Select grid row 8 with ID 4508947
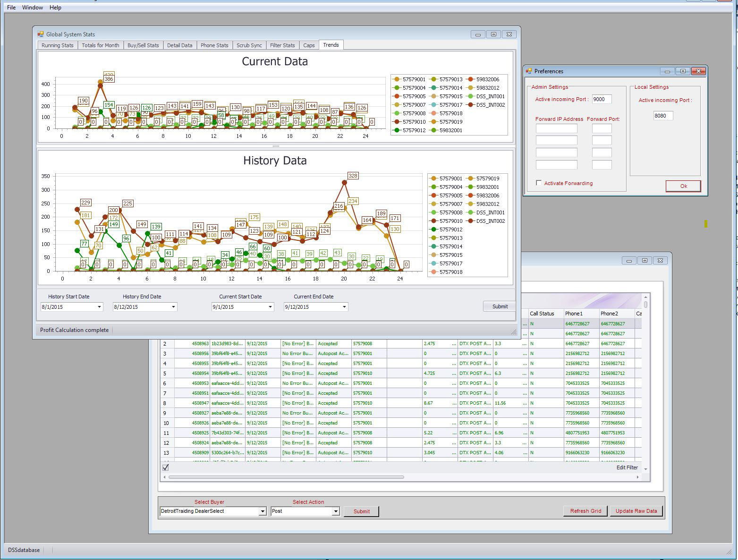This screenshot has height=560, width=738. coord(401,403)
